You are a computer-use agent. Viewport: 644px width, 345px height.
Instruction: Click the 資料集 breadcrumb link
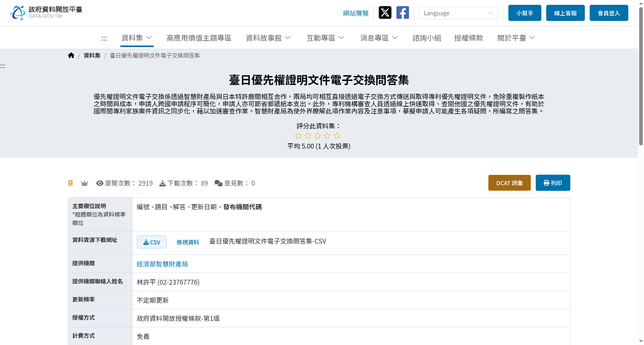tap(92, 56)
